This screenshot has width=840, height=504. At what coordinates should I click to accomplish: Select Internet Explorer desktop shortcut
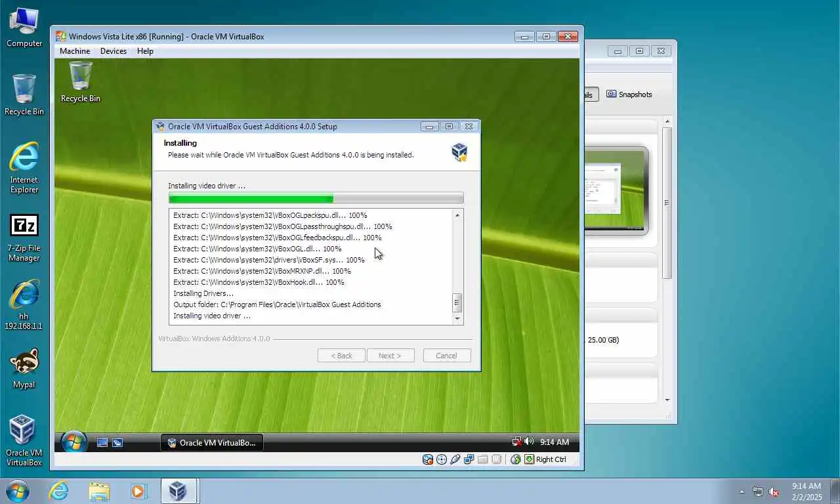point(24,168)
